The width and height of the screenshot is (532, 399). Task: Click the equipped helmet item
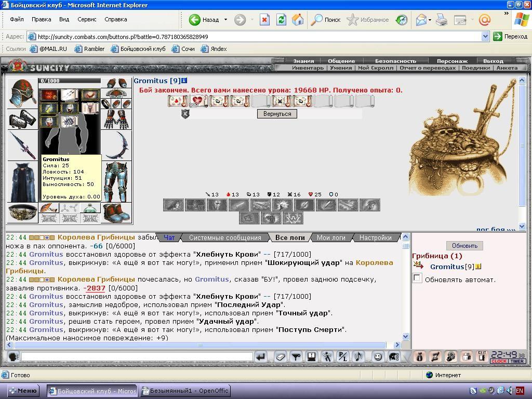click(x=23, y=93)
